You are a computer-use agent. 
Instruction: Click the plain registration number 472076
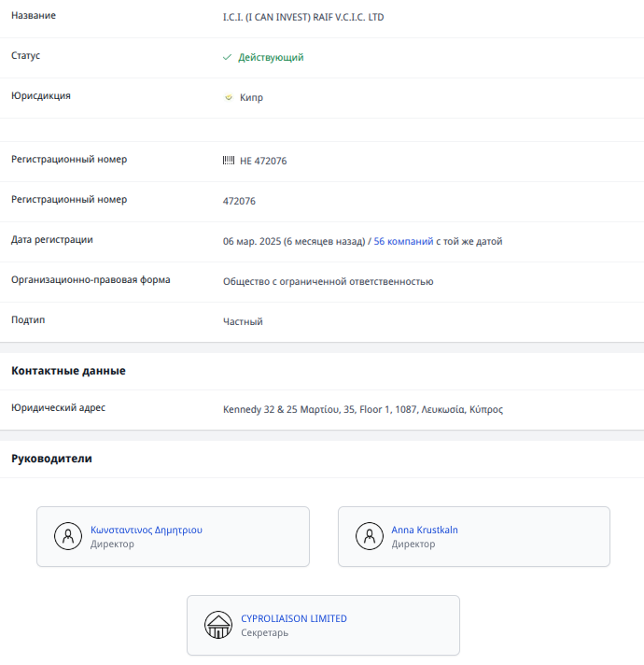(239, 201)
